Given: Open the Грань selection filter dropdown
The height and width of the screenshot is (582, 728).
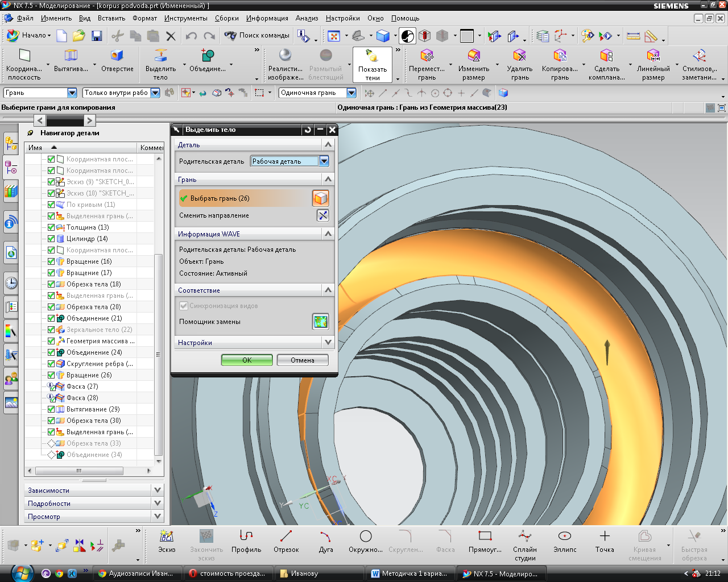Looking at the screenshot, I should pos(72,93).
